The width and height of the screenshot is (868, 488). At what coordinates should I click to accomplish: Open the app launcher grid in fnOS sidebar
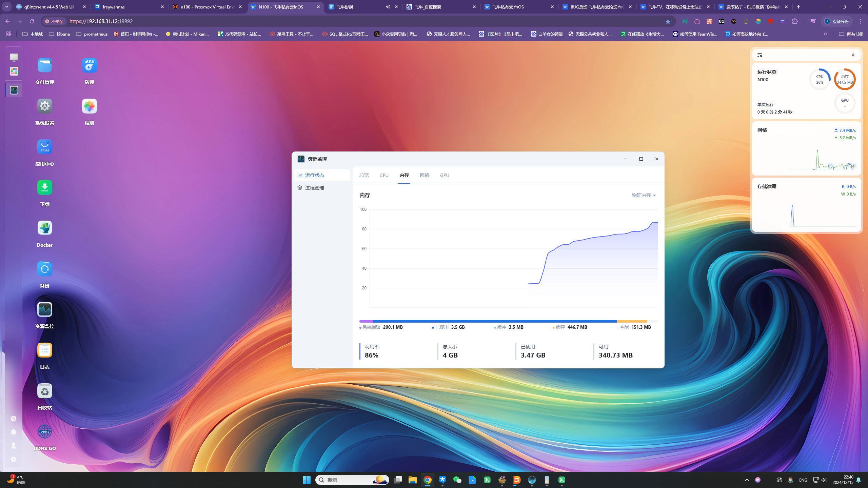coord(14,71)
